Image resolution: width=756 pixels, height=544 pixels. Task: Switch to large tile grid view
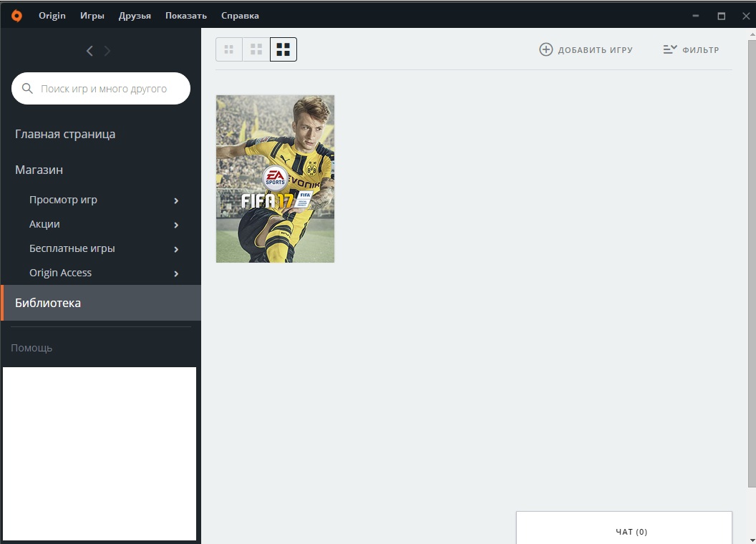click(x=283, y=49)
